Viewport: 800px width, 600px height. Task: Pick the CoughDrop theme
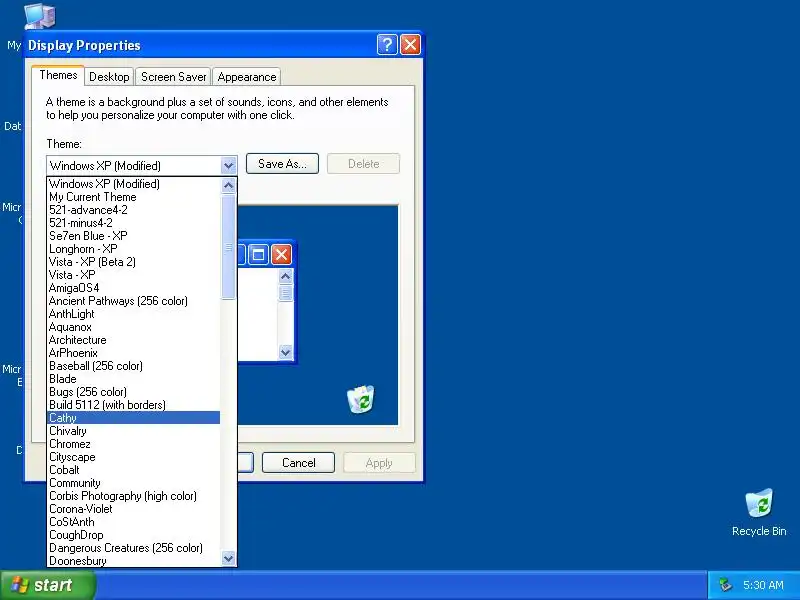pyautogui.click(x=134, y=535)
